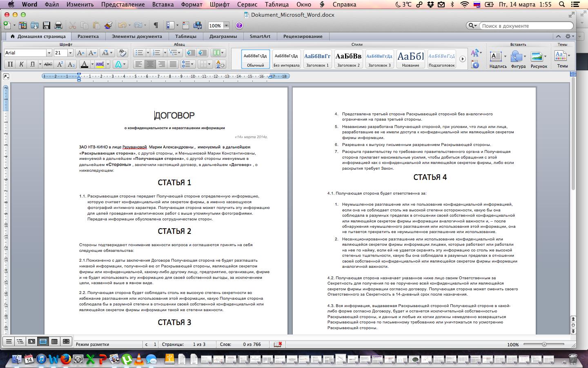The height and width of the screenshot is (368, 588).
Task: Open the 100% zoom dropdown in toolbar
Action: coord(226,25)
